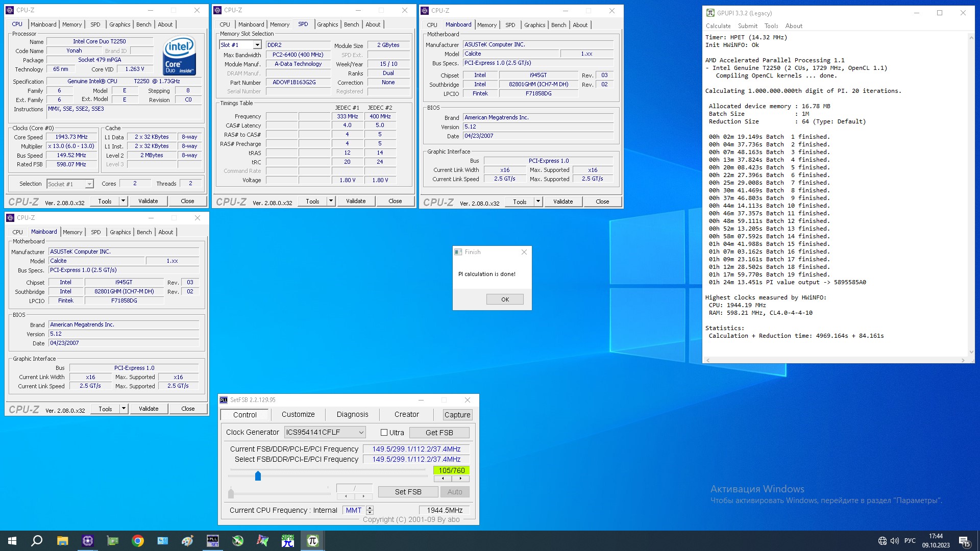The height and width of the screenshot is (551, 980).
Task: Open Super PI from the taskbar
Action: (287, 541)
